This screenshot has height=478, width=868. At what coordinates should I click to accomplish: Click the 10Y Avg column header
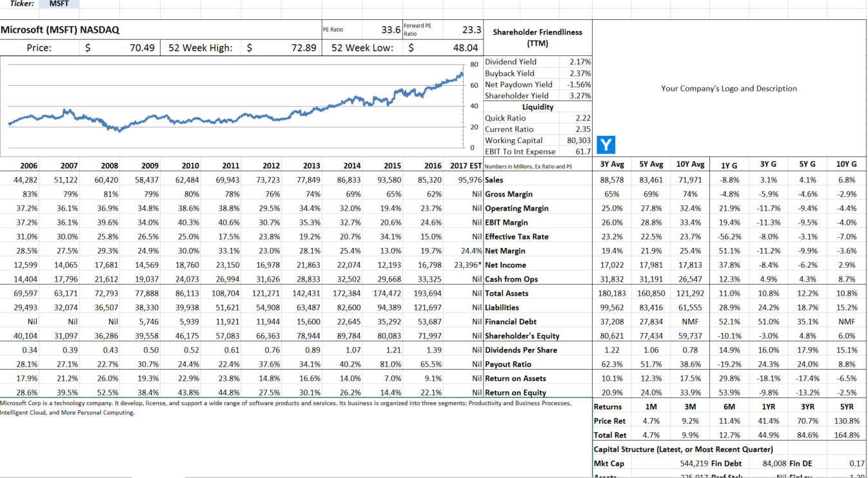[x=689, y=164]
